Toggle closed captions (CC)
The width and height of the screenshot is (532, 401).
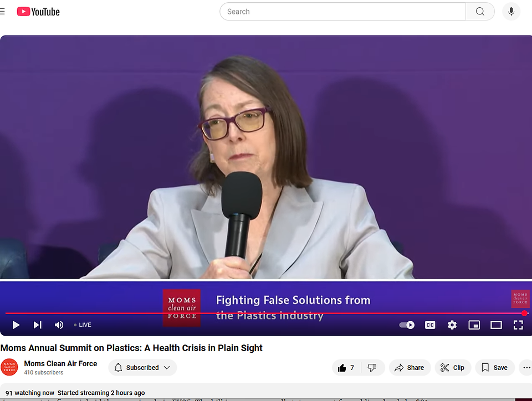(x=430, y=325)
